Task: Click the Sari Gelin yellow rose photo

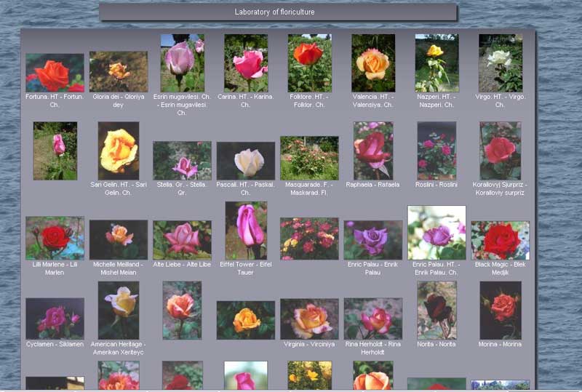Action: point(119,151)
